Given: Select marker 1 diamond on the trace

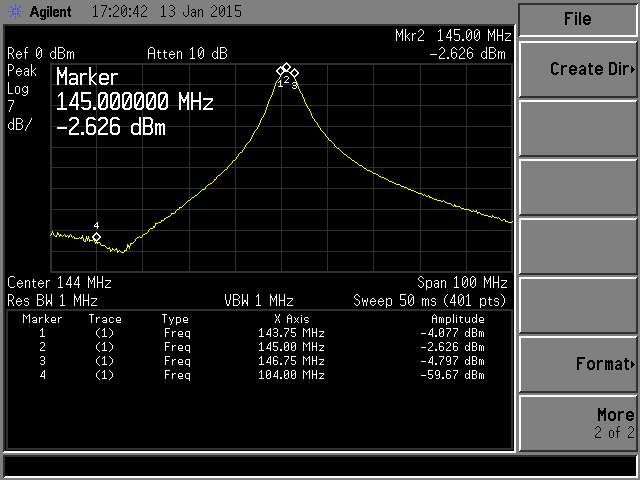Looking at the screenshot, I should coord(281,71).
